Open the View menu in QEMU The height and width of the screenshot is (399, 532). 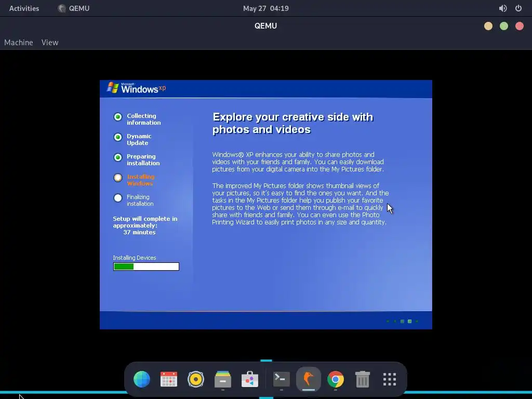click(x=50, y=43)
